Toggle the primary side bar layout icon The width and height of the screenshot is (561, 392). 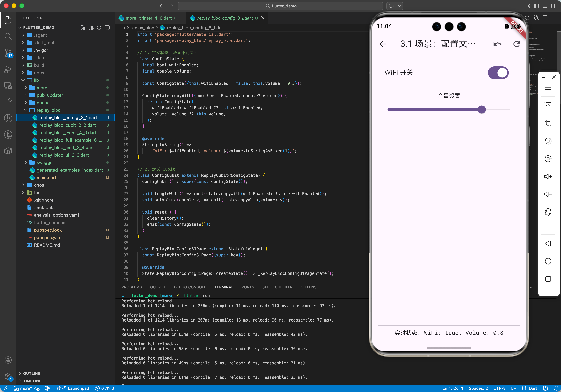[x=536, y=6]
